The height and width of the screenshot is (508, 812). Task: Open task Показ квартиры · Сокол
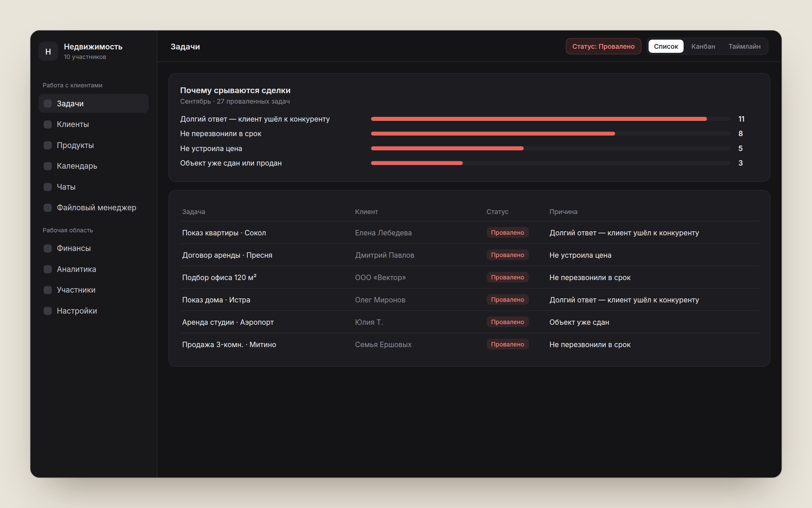tap(224, 233)
